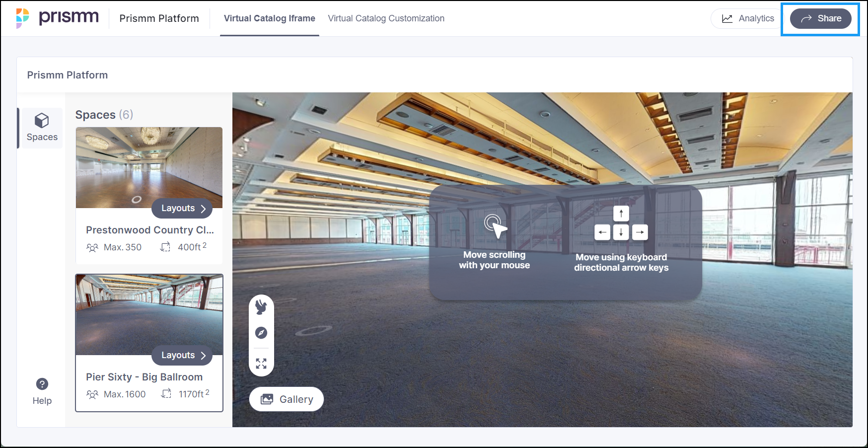Click the Pier Sixty - Big Ballroom title
Viewport: 868px width, 448px height.
point(144,377)
